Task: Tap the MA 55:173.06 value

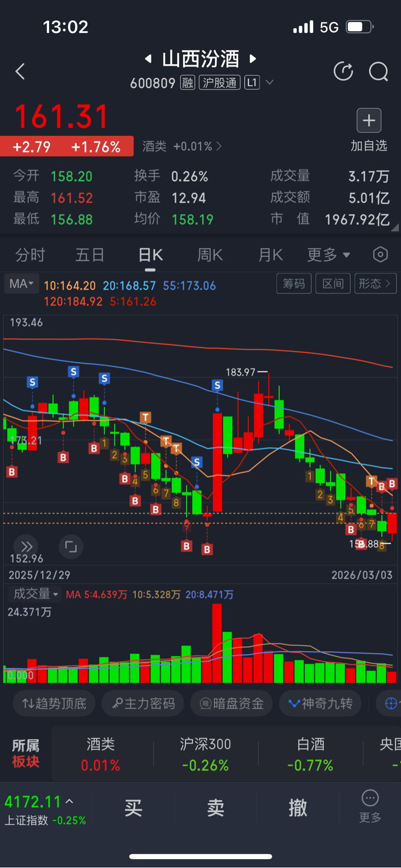Action: (x=189, y=286)
